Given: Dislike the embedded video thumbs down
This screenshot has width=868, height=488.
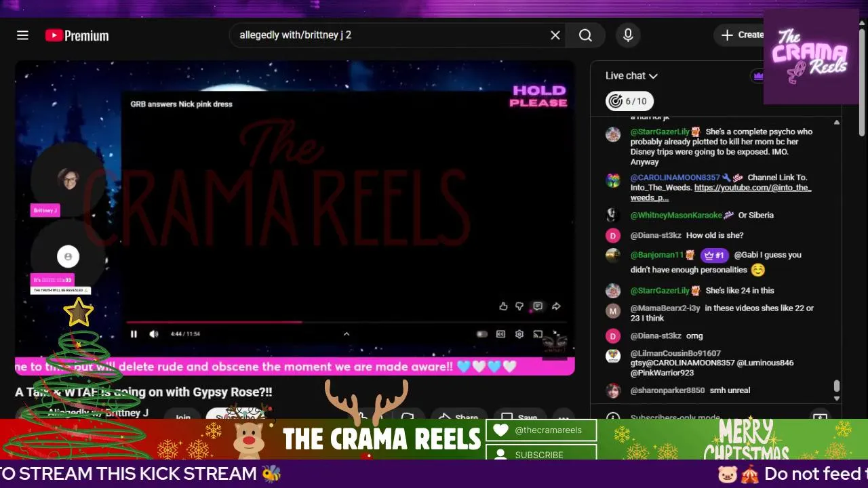Looking at the screenshot, I should [519, 306].
